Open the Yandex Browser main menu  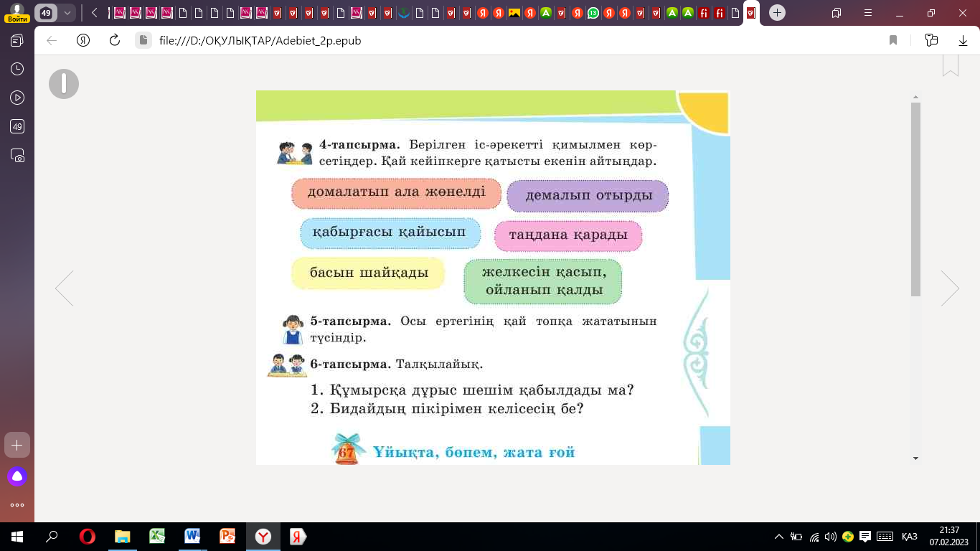pos(868,13)
